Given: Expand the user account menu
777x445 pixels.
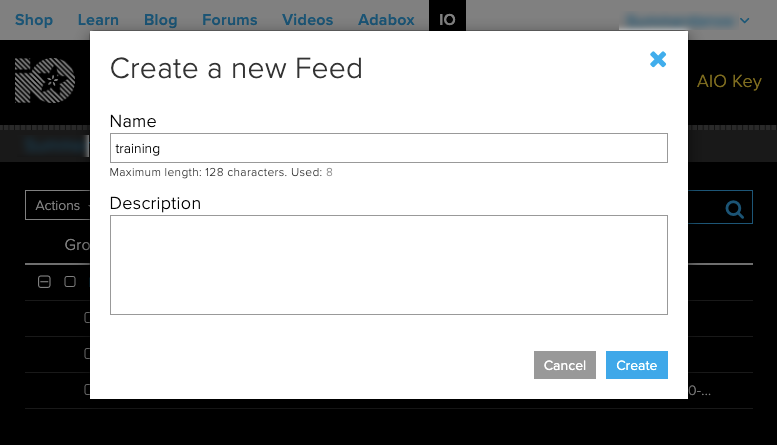Looking at the screenshot, I should (686, 20).
